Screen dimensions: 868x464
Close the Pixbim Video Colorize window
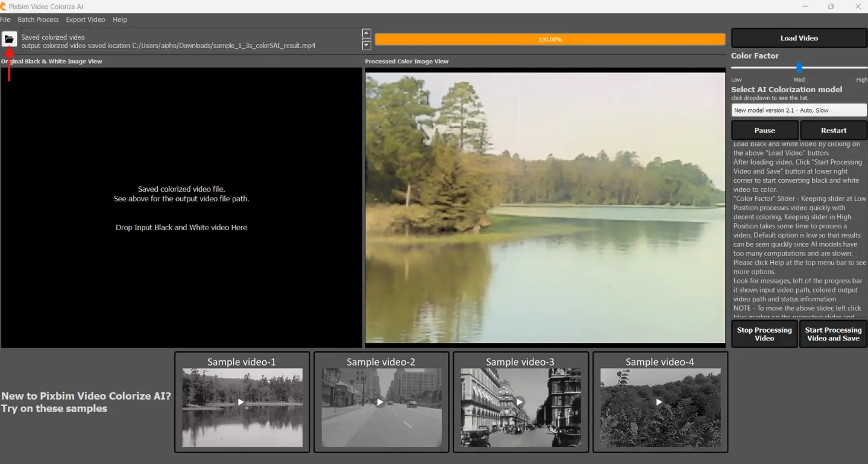coord(858,7)
